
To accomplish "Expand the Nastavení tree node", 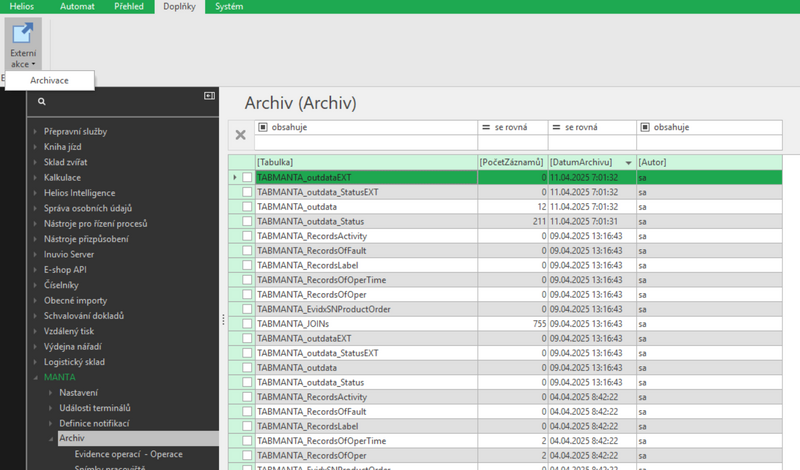I will (x=50, y=393).
